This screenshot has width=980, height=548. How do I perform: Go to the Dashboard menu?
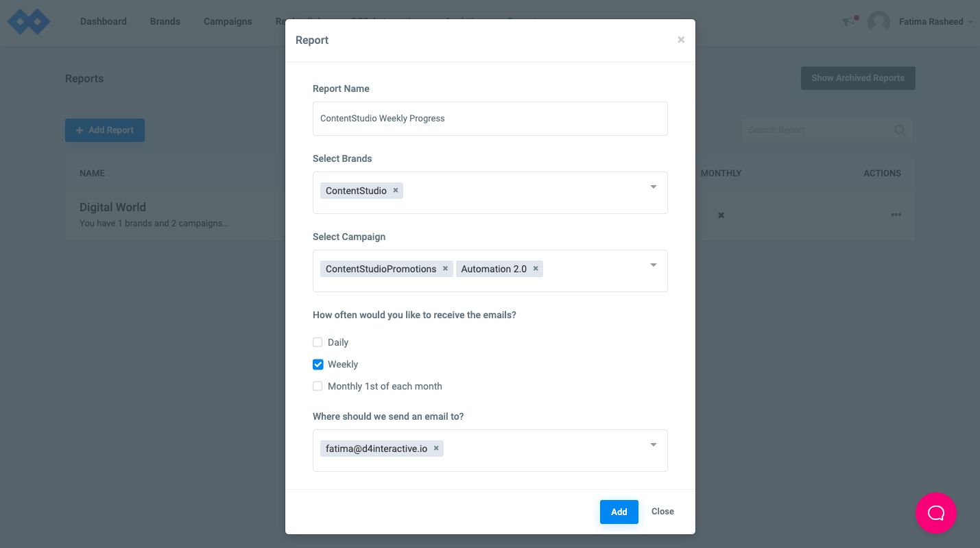(104, 21)
